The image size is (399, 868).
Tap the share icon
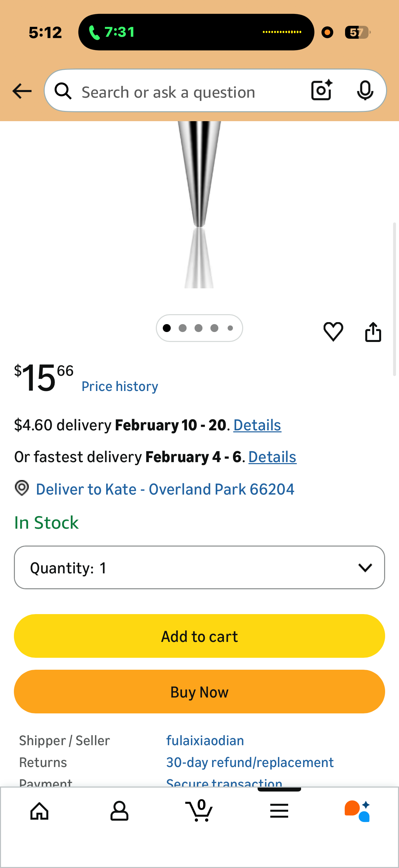373,332
